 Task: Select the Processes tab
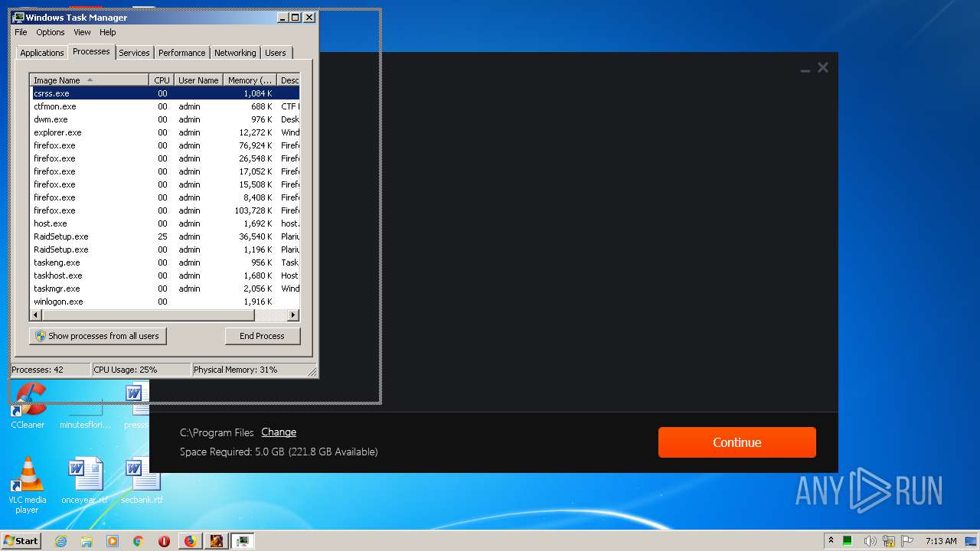click(x=91, y=51)
